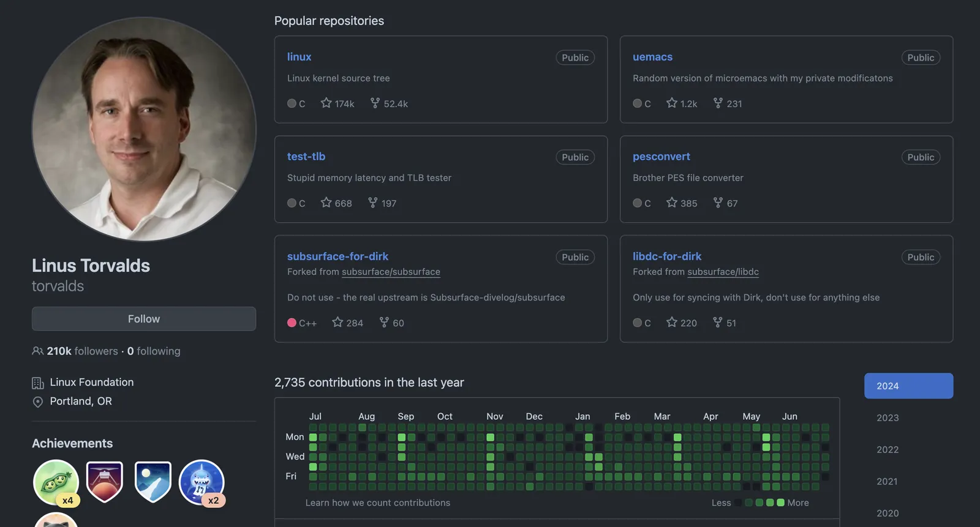Click the Popular repositories heading
This screenshot has width=980, height=527.
(329, 21)
